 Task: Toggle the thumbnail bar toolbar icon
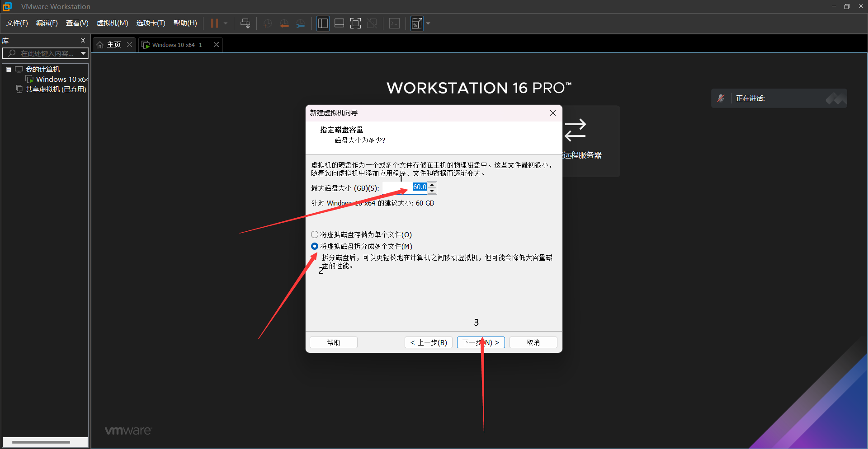point(339,23)
